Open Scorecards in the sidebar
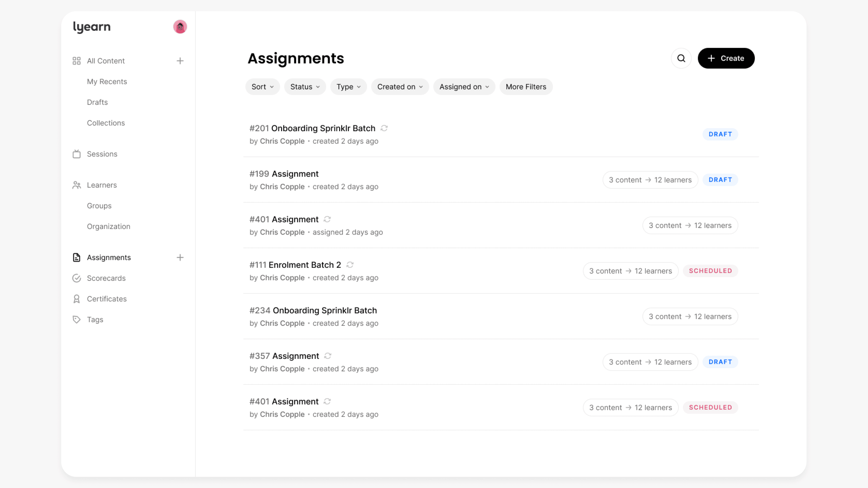868x488 pixels. pyautogui.click(x=106, y=278)
